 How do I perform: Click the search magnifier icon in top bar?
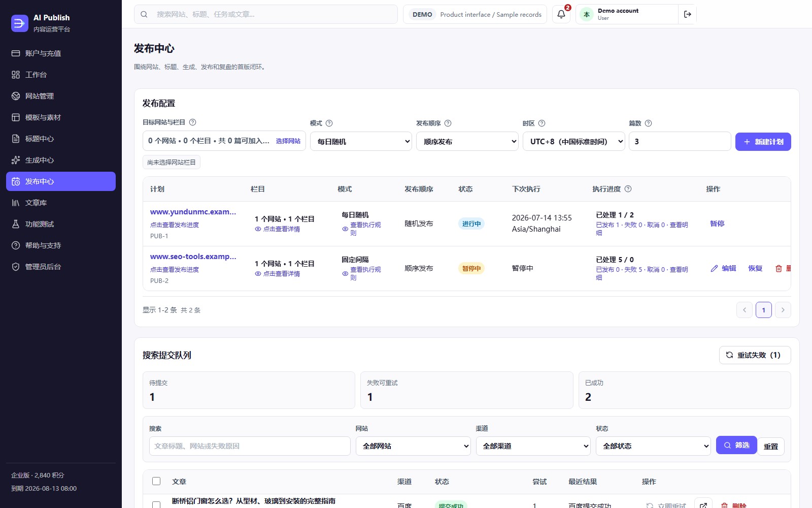coord(144,14)
